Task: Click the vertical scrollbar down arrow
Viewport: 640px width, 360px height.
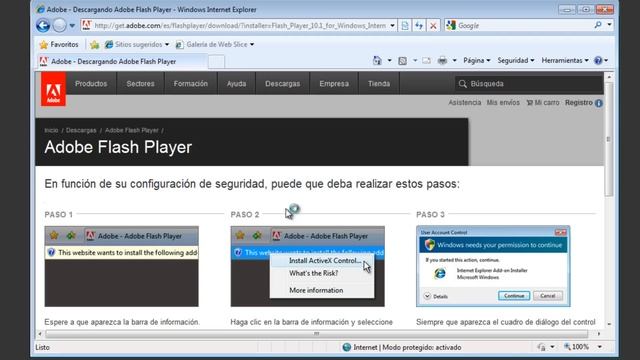Action: point(609,324)
